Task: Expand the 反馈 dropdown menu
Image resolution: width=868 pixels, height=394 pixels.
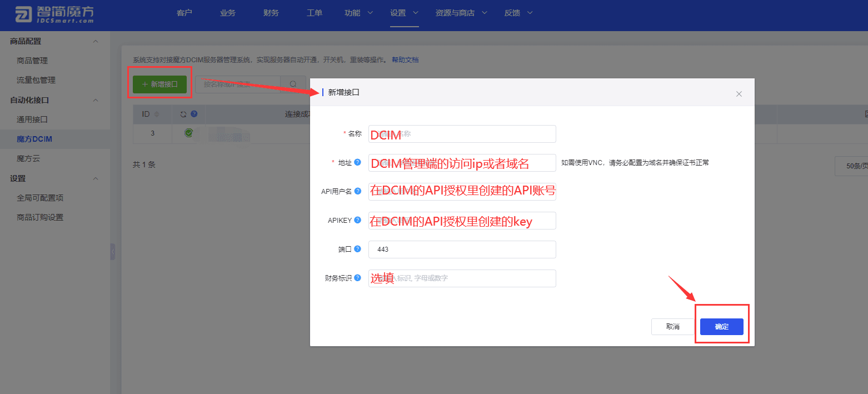Action: (x=518, y=13)
